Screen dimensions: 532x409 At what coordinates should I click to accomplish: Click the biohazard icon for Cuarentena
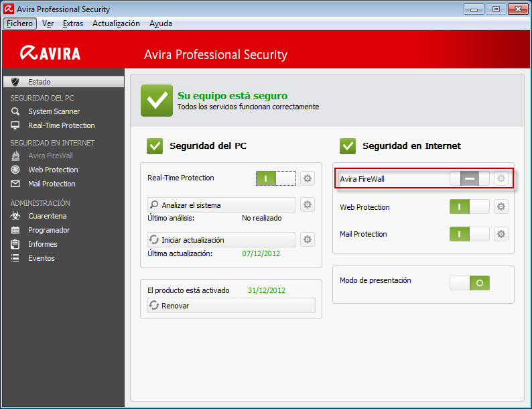pos(15,216)
